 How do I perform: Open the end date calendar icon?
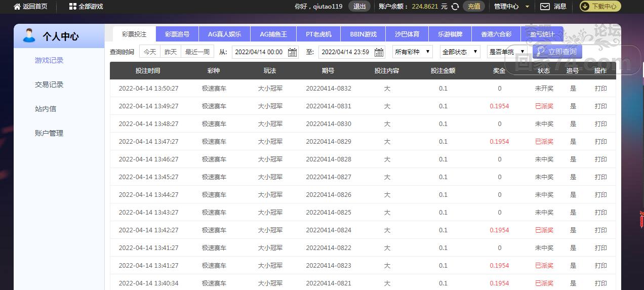click(x=379, y=52)
